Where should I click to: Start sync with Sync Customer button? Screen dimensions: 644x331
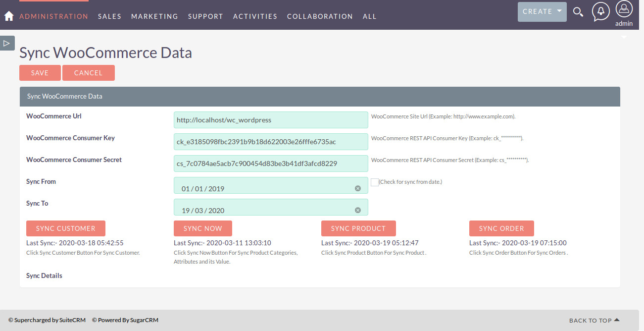pyautogui.click(x=66, y=228)
